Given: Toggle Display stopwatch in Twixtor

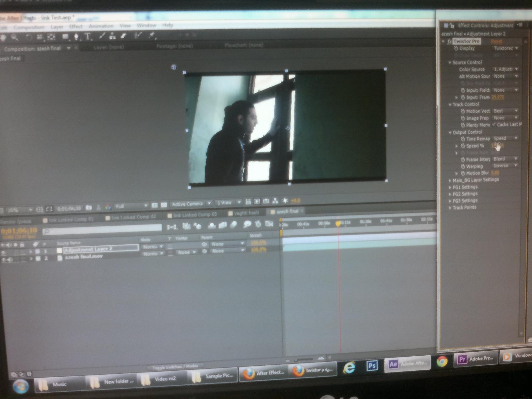Looking at the screenshot, I should click(x=456, y=49).
